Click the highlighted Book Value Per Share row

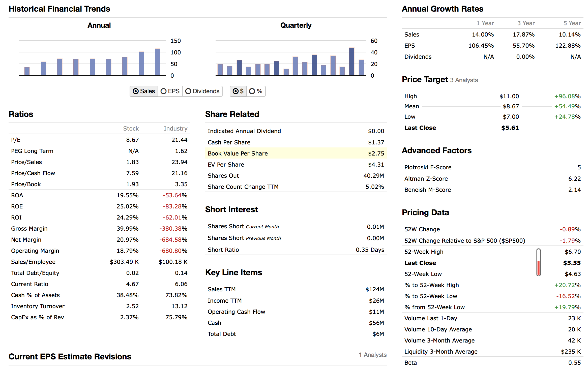296,153
